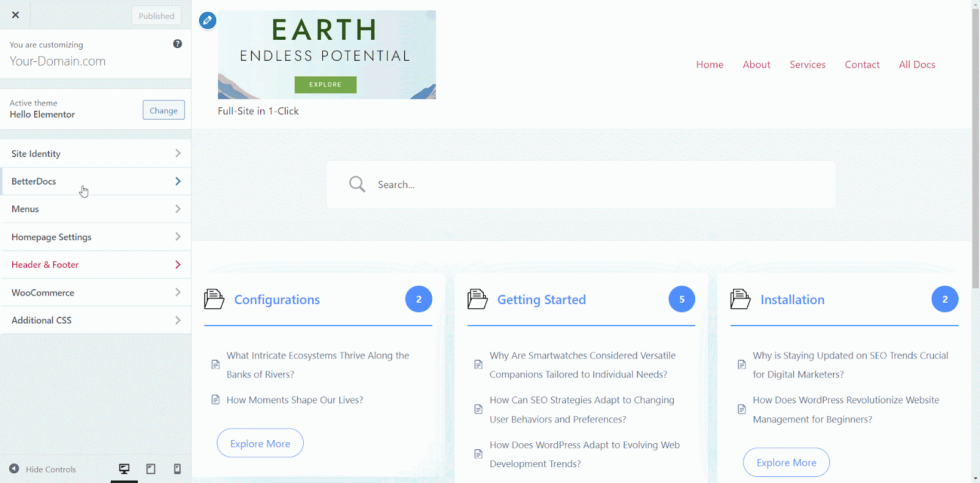Image resolution: width=980 pixels, height=483 pixels.
Task: Click document icon beside Smartwatches article
Action: [478, 365]
